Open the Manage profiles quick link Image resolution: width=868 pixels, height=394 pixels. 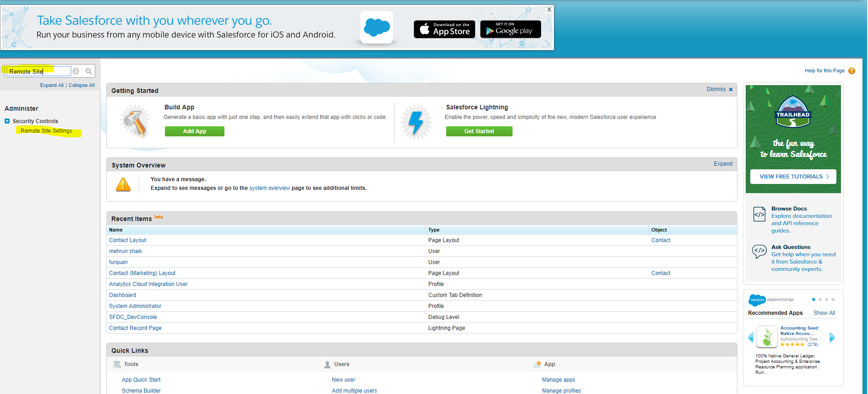tap(561, 391)
